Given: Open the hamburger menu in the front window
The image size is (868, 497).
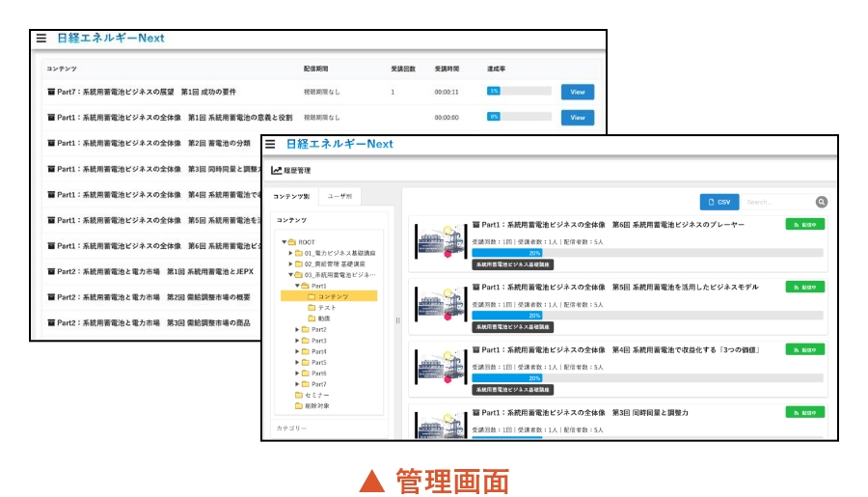Looking at the screenshot, I should 271,144.
